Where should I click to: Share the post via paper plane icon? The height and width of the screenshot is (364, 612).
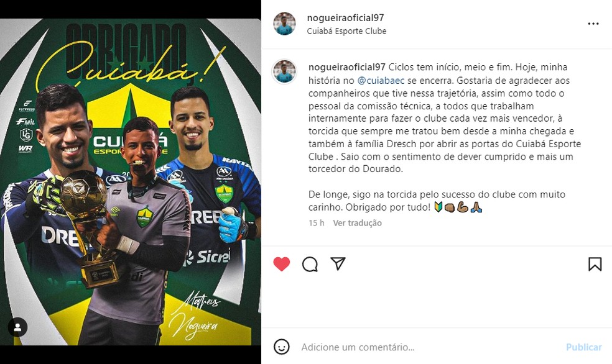338,264
